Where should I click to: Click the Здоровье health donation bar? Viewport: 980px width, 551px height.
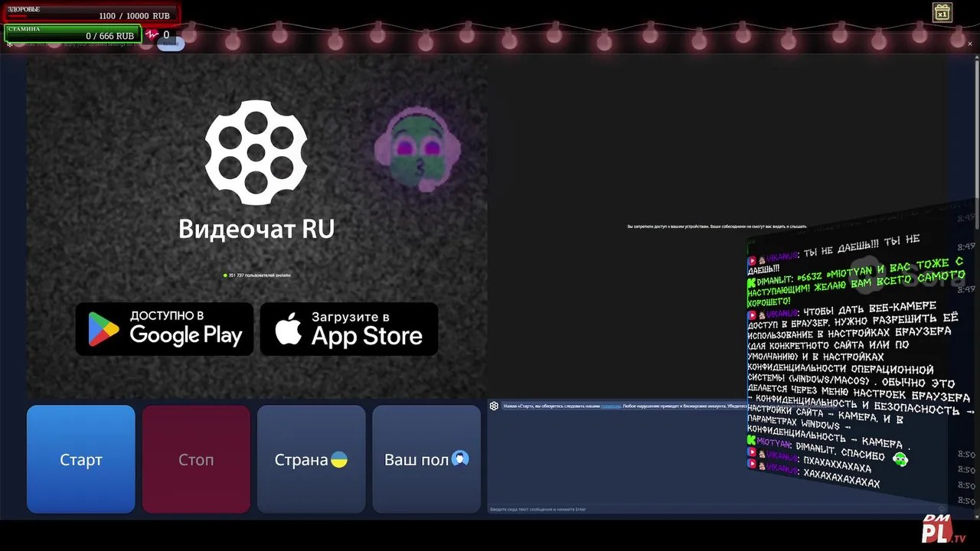(91, 14)
